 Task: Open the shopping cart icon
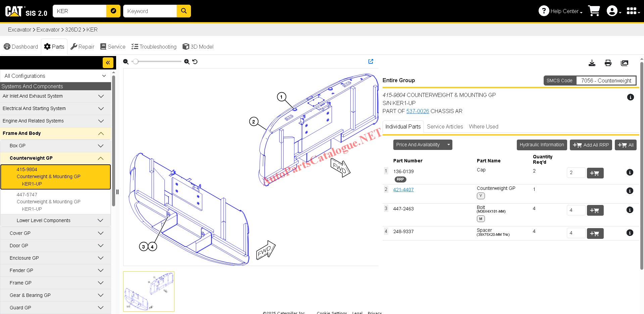point(594,11)
